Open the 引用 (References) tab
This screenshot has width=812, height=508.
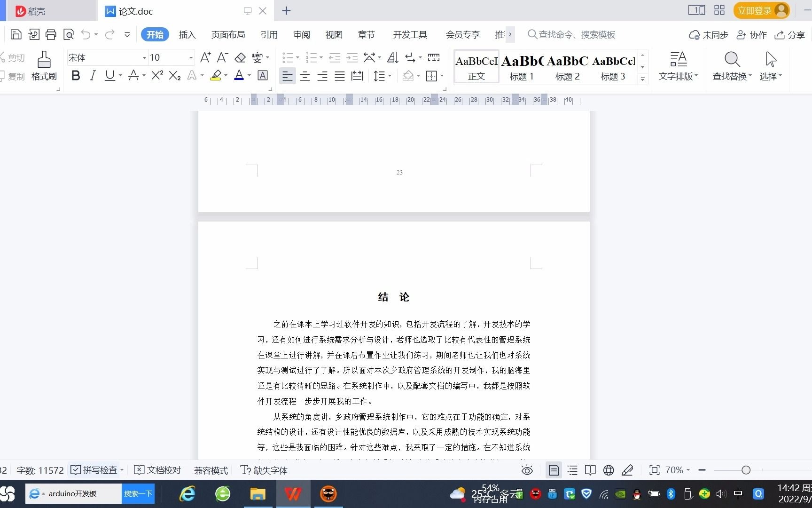[269, 35]
